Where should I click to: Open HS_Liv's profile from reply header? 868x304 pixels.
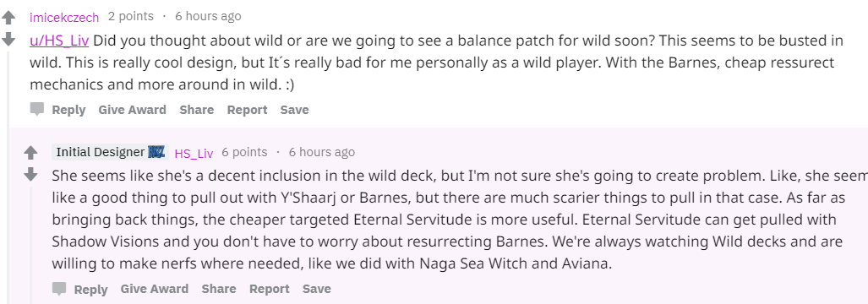tap(194, 153)
